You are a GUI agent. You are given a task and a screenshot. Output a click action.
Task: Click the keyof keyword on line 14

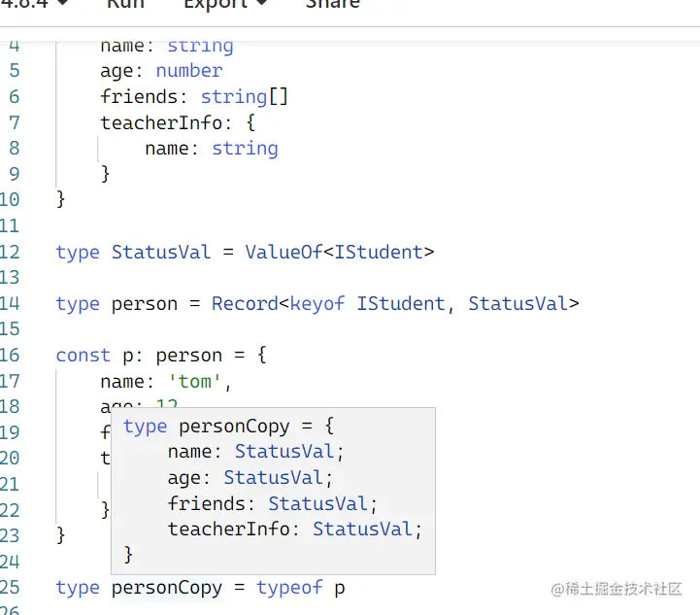pos(317,303)
